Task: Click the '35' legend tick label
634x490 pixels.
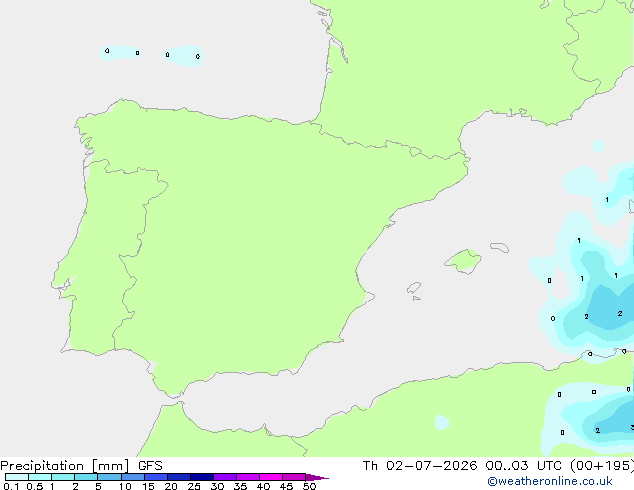Action: [240, 486]
